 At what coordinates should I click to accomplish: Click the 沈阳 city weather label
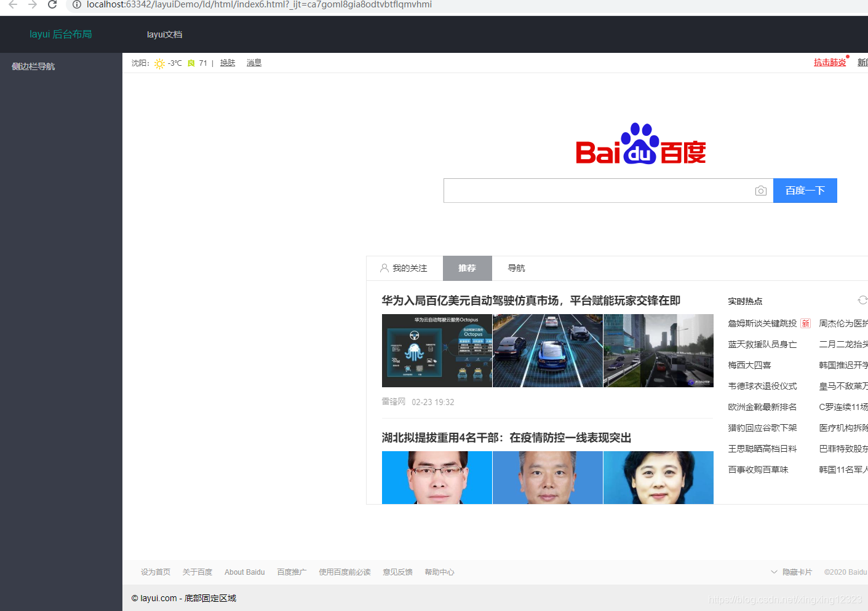click(140, 63)
